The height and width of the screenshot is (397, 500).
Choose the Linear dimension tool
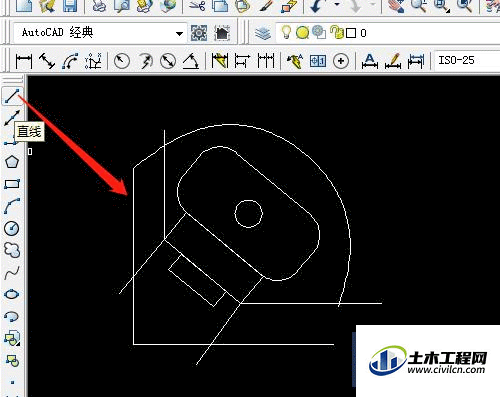[x=24, y=61]
